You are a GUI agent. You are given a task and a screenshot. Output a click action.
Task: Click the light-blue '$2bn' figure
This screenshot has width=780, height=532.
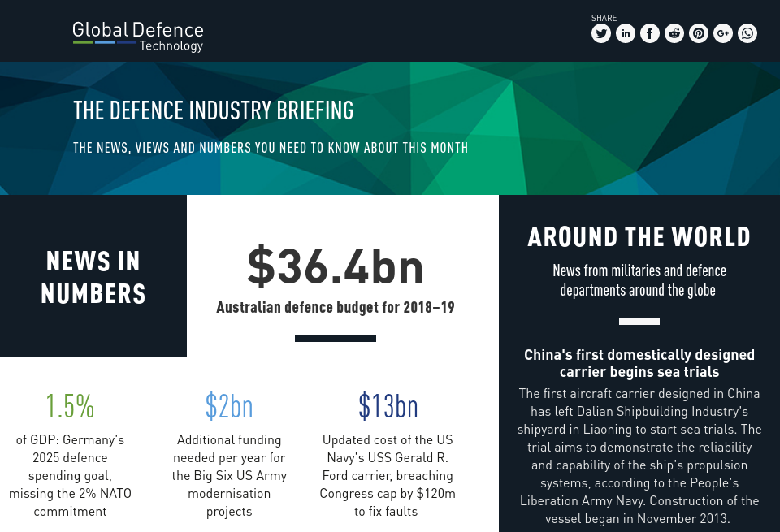[x=229, y=406]
